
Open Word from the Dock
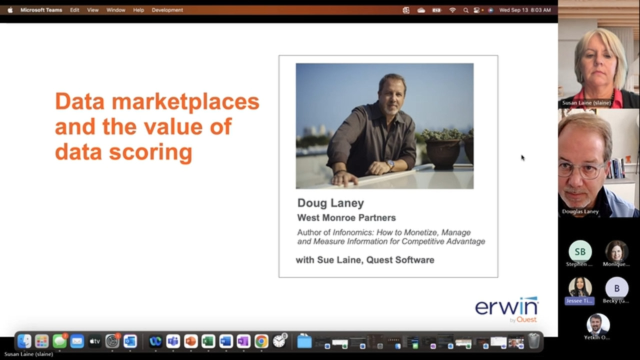pyautogui.click(x=226, y=341)
